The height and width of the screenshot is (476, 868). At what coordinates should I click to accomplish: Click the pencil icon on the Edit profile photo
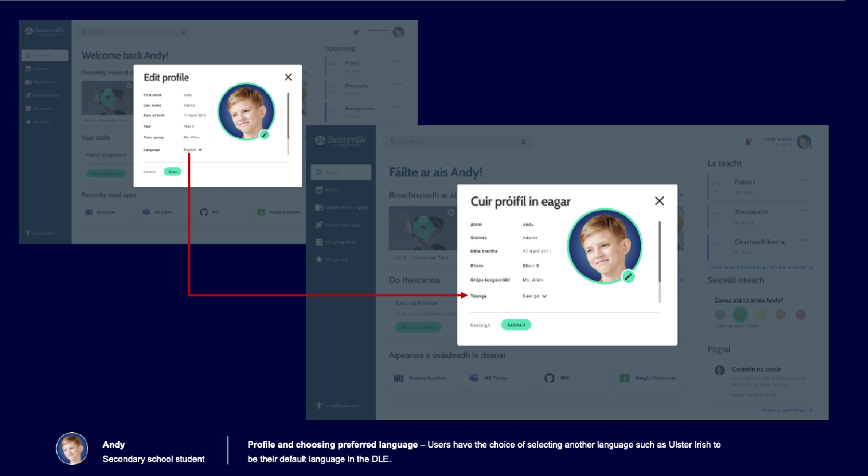pos(265,135)
